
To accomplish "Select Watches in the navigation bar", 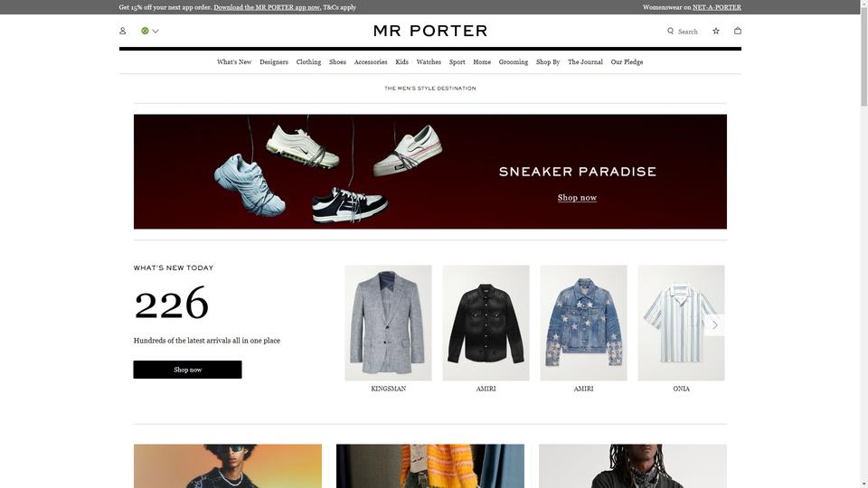I will coord(429,62).
